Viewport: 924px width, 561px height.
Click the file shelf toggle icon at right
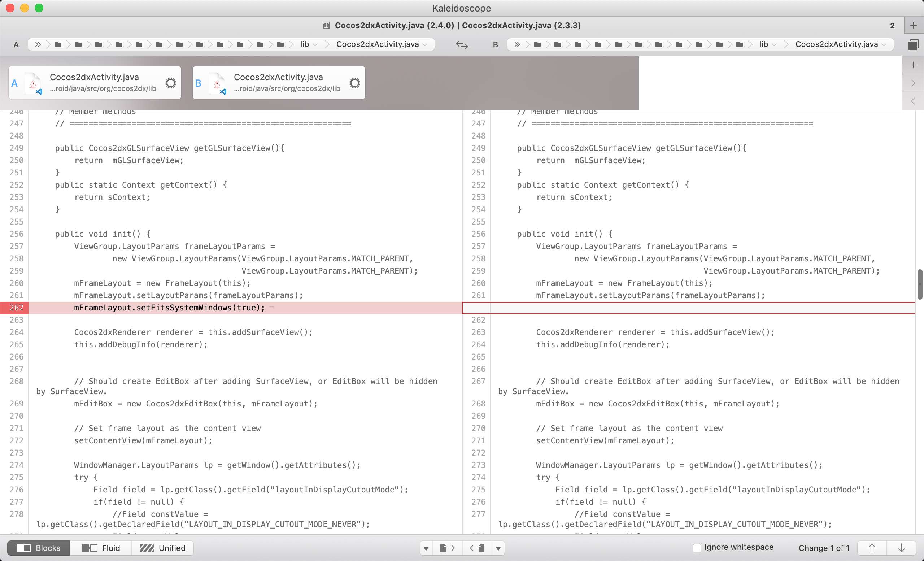click(x=913, y=45)
